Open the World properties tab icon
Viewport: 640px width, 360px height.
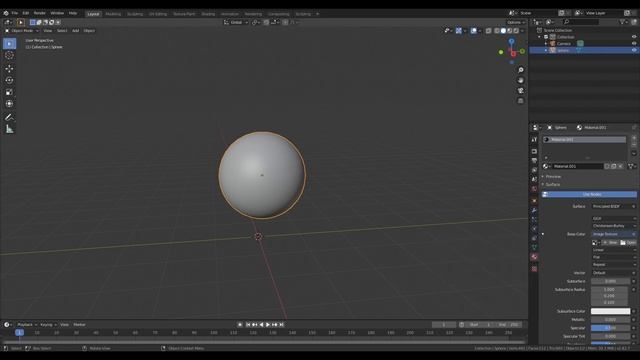pyautogui.click(x=534, y=189)
